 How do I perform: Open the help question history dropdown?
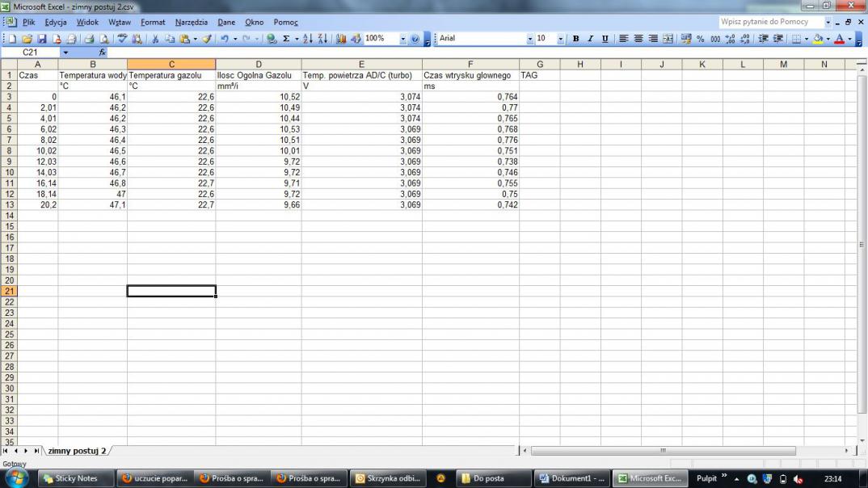tap(828, 22)
